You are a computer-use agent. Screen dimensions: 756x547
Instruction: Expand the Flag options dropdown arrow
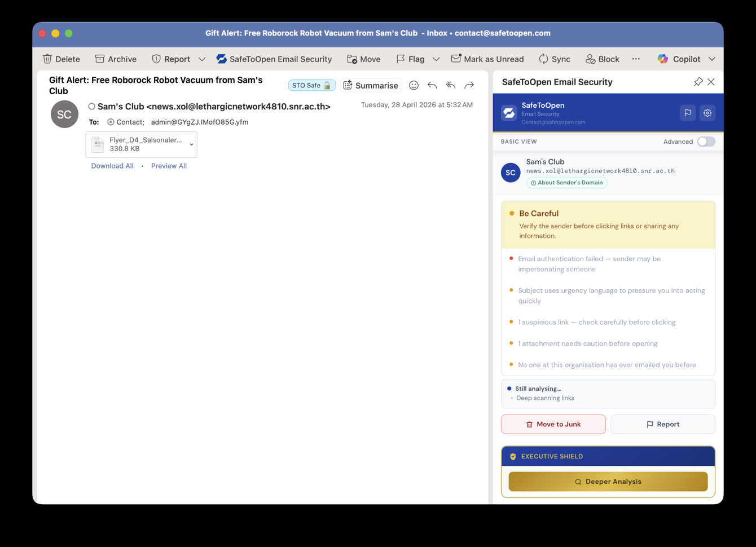click(436, 59)
